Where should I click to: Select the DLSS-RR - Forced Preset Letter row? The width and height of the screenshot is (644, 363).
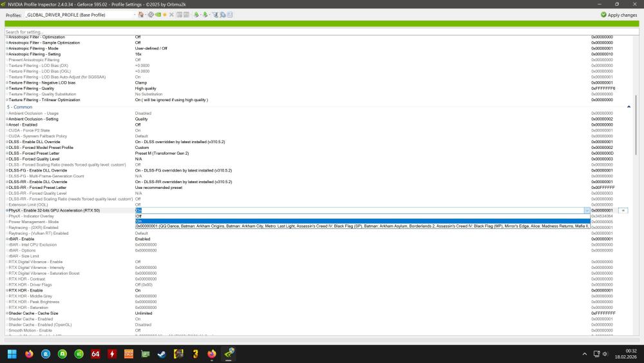coord(319,188)
